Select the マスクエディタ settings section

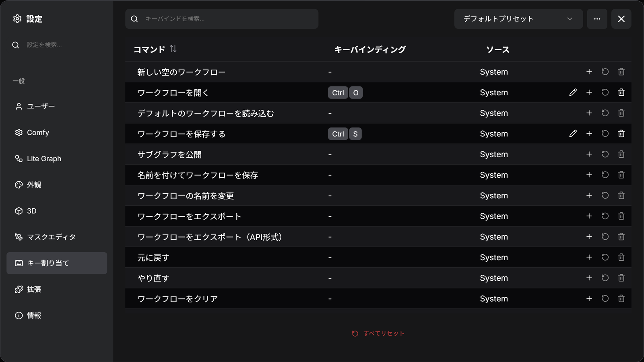57,237
